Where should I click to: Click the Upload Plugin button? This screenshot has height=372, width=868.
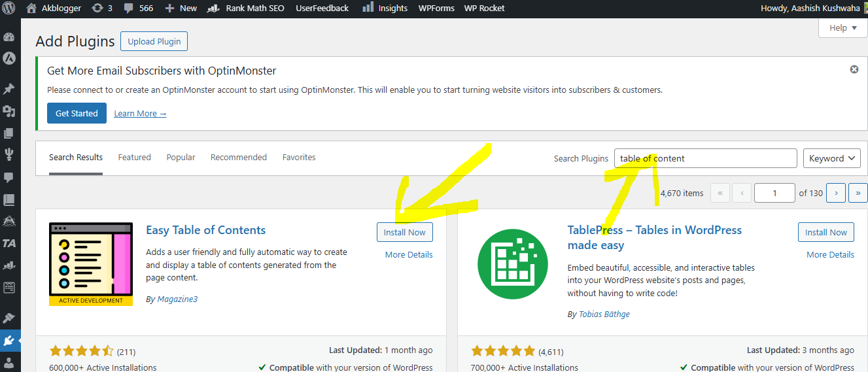tap(154, 41)
